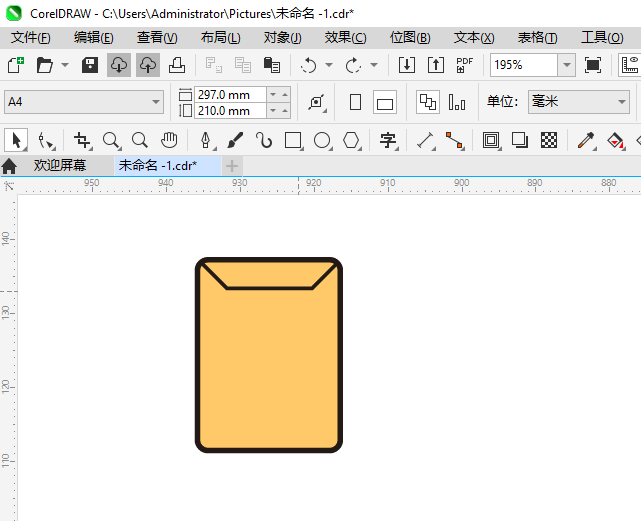This screenshot has width=641, height=521.
Task: Select the Transparency checkerboard tool
Action: click(x=548, y=140)
